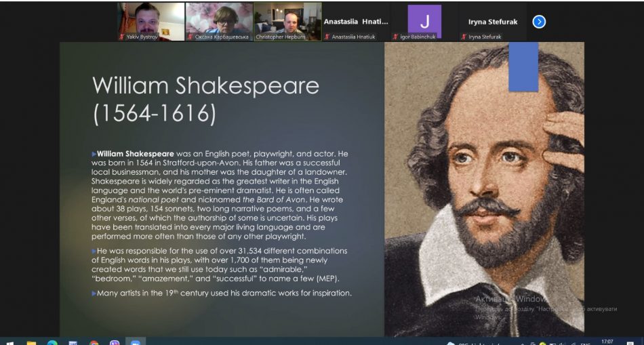
Task: Click Yakiv Bystrov's muted microphone icon
Action: pos(123,37)
